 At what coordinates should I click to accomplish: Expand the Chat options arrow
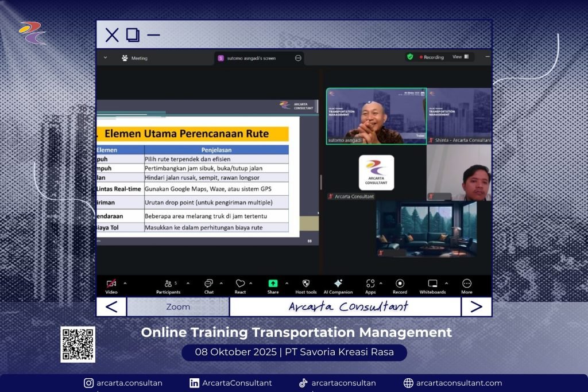(x=221, y=283)
